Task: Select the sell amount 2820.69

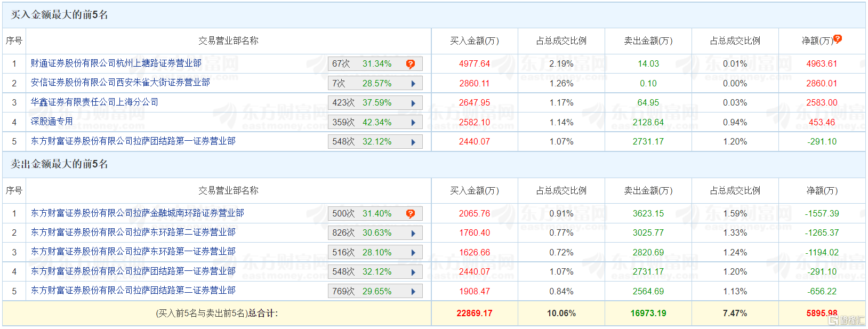Action: click(648, 252)
